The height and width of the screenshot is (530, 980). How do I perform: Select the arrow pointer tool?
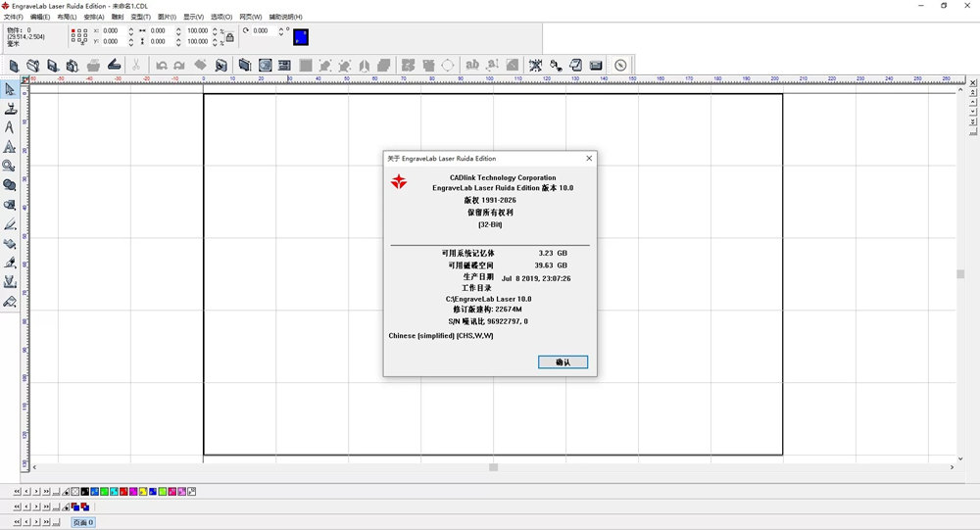coord(10,89)
